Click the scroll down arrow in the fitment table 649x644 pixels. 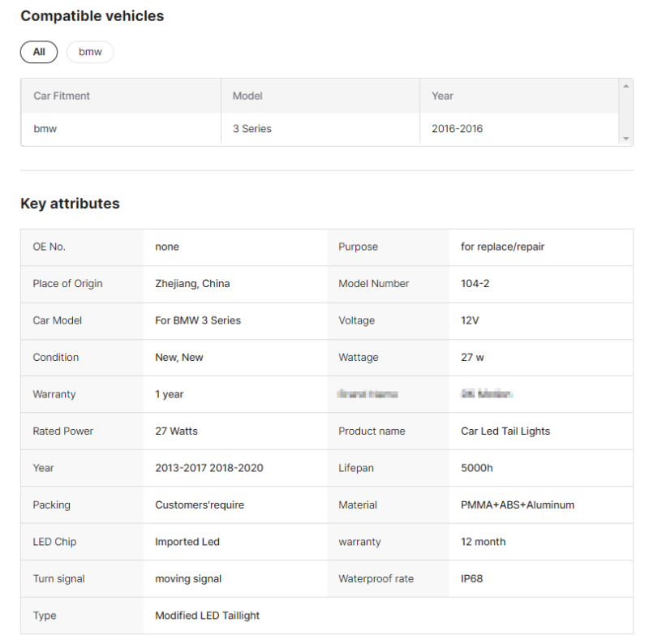(625, 139)
